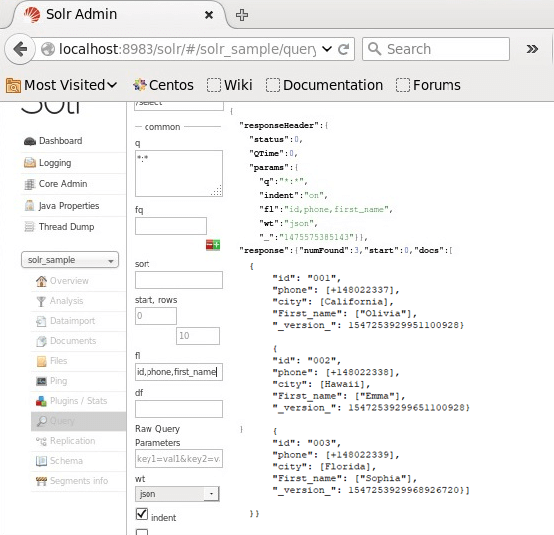This screenshot has width=554, height=535.
Task: Click the green plus fq add icon
Action: tap(217, 245)
